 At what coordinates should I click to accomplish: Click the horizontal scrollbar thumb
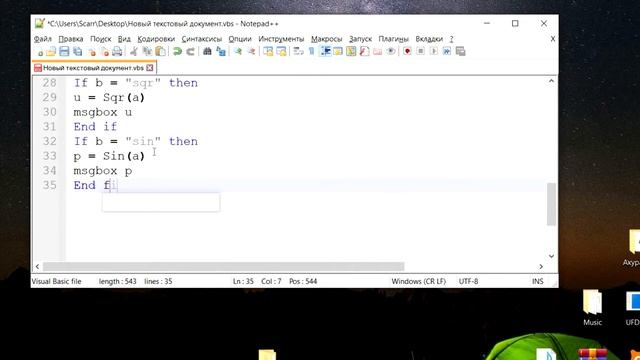(x=223, y=267)
